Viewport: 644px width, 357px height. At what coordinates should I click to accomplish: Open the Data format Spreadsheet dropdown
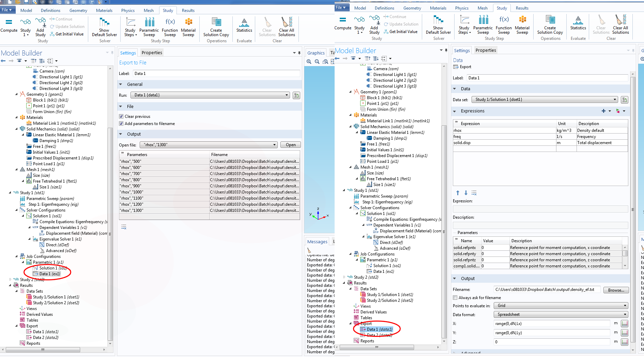click(x=625, y=314)
